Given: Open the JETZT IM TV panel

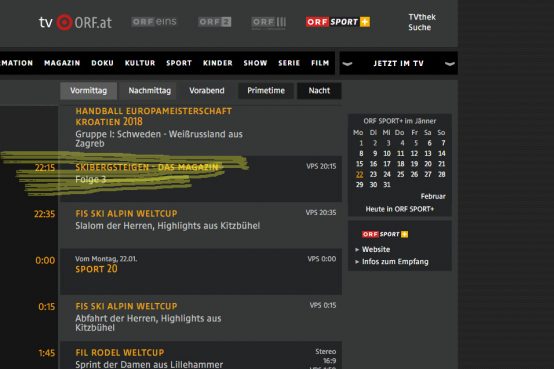Looking at the screenshot, I should 399,63.
